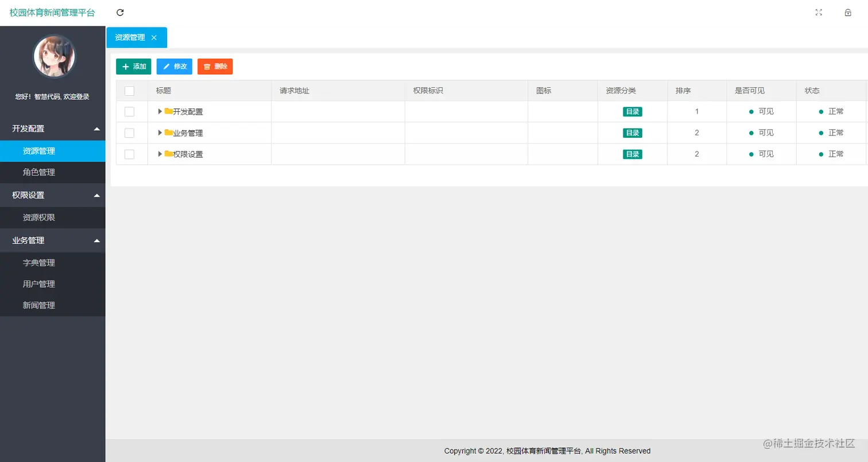
Task: Click sort value 1 in 开发配置 row
Action: [697, 111]
